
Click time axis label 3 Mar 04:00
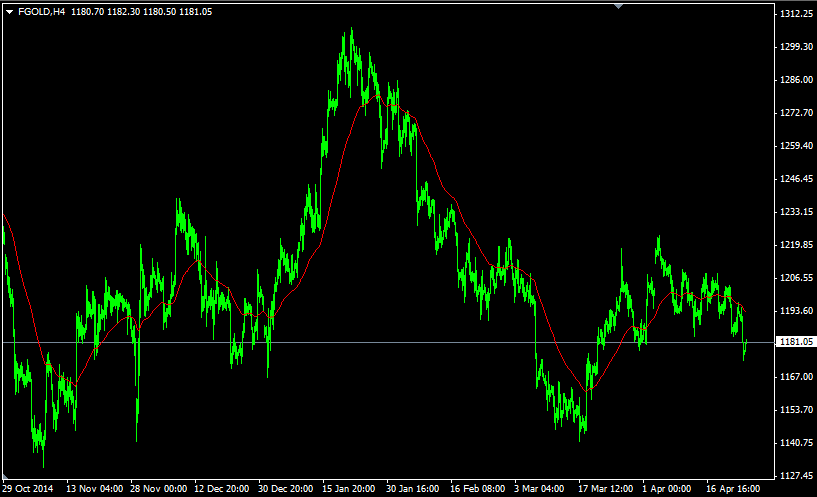coord(539,489)
